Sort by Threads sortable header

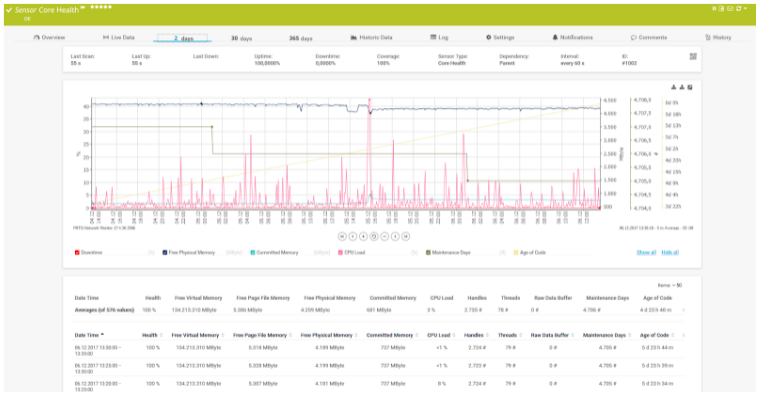click(x=510, y=335)
